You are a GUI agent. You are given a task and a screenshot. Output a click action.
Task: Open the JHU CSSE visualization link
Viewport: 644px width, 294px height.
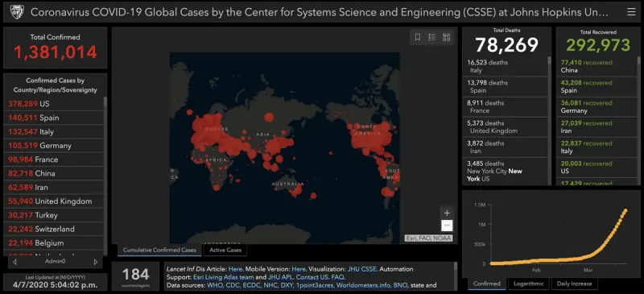(x=361, y=269)
